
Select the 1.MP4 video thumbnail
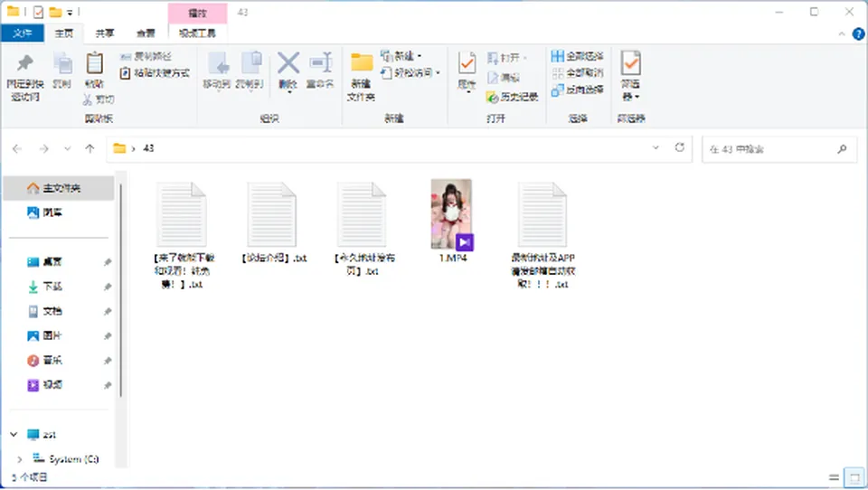click(452, 215)
